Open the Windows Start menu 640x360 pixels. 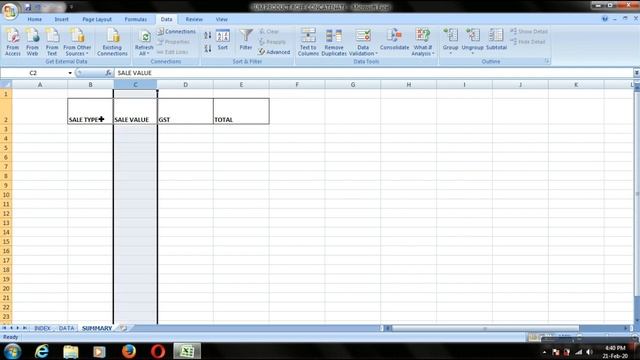[12, 351]
